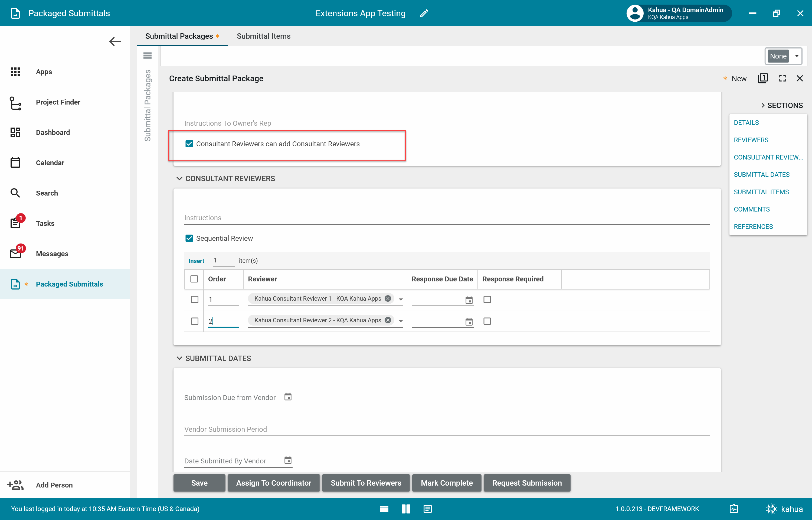Uncheck Consultant Reviewers can add Consultant Reviewers

pos(189,144)
